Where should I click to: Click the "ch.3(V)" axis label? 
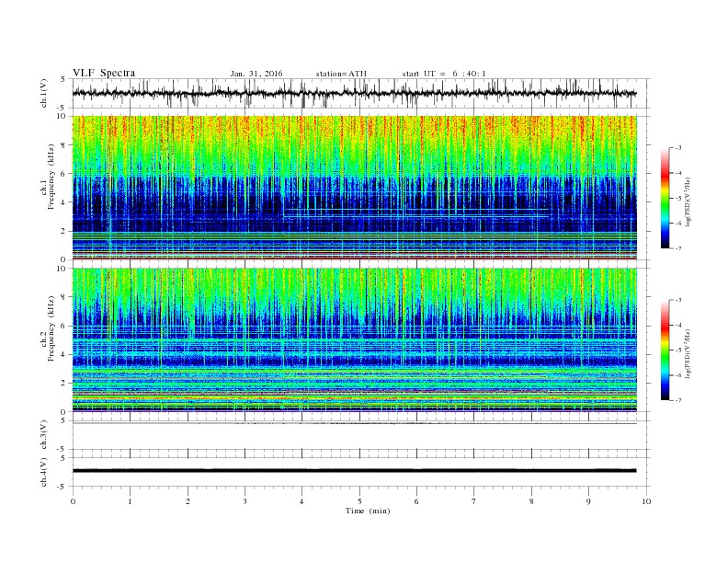(x=44, y=435)
